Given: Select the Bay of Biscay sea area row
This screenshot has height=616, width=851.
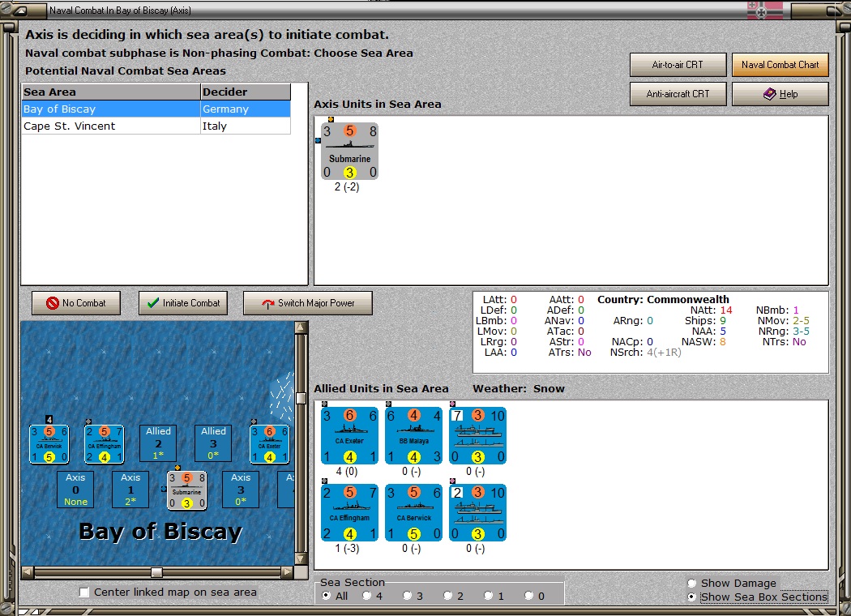Looking at the screenshot, I should (156, 109).
